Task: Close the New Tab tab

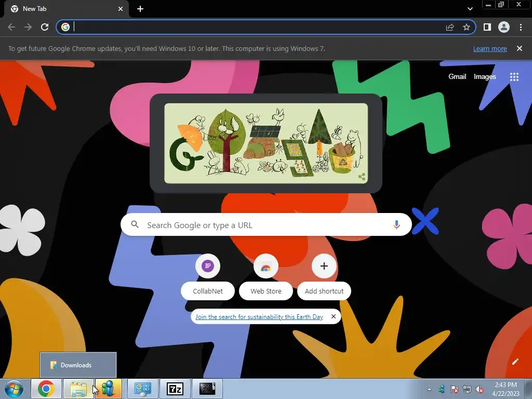Action: (121, 9)
